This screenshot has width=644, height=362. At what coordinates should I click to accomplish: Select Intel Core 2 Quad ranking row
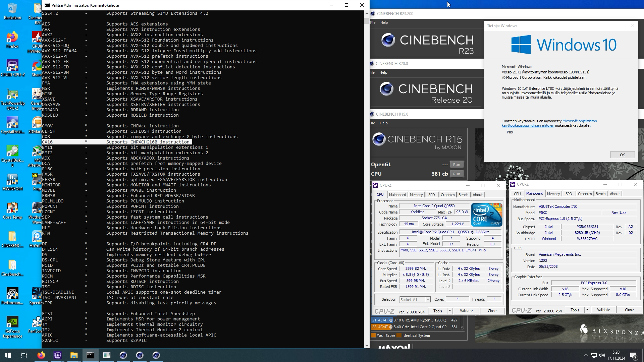click(x=415, y=327)
